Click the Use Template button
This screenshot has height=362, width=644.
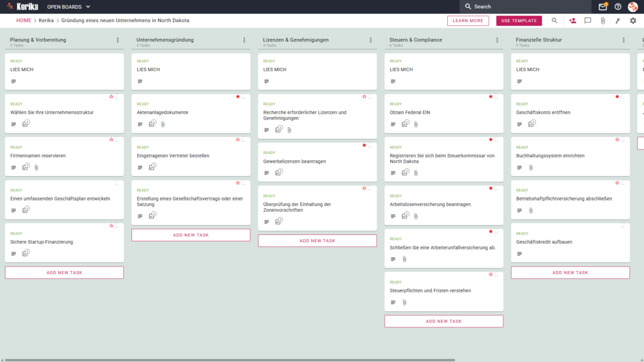(519, 21)
